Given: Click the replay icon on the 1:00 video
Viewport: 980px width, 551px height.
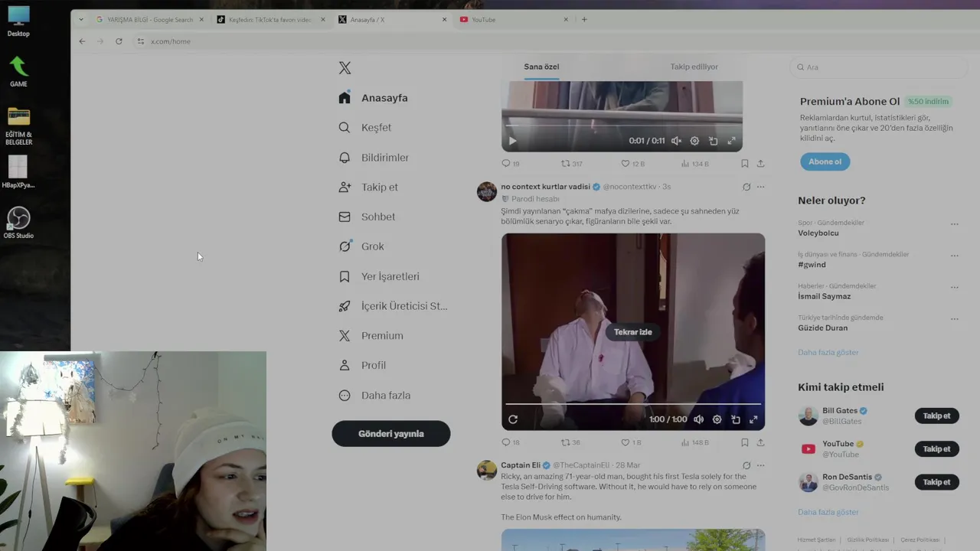Looking at the screenshot, I should pyautogui.click(x=513, y=419).
